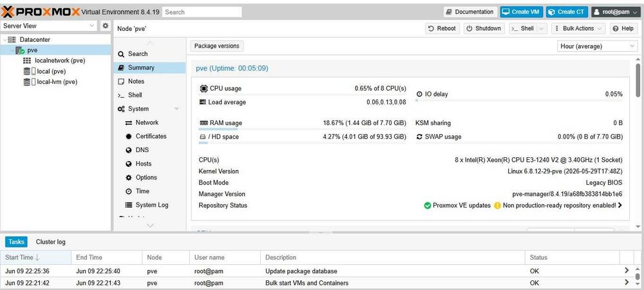Click the Options gear icon
The width and height of the screenshot is (644, 290).
click(129, 177)
